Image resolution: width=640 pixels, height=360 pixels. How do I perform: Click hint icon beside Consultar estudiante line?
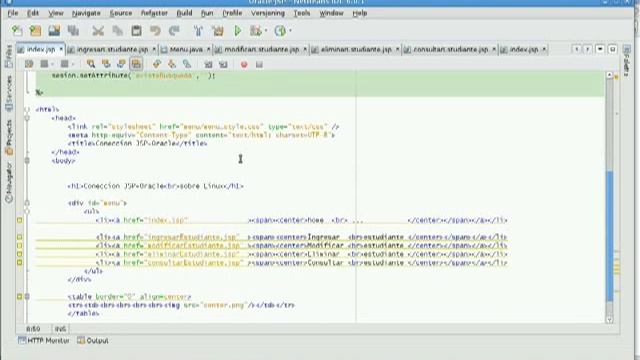tap(20, 262)
